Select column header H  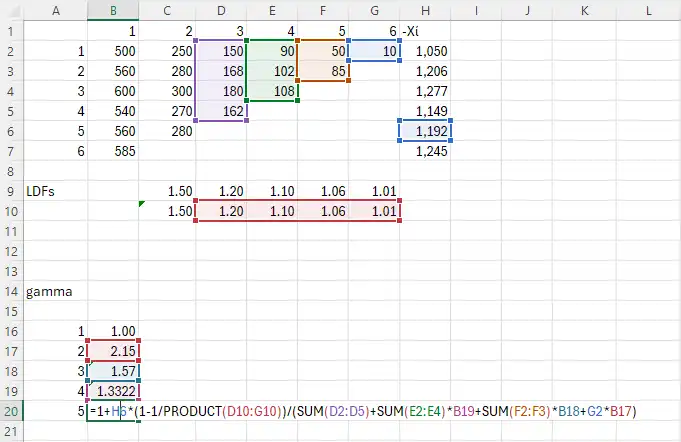pyautogui.click(x=425, y=10)
